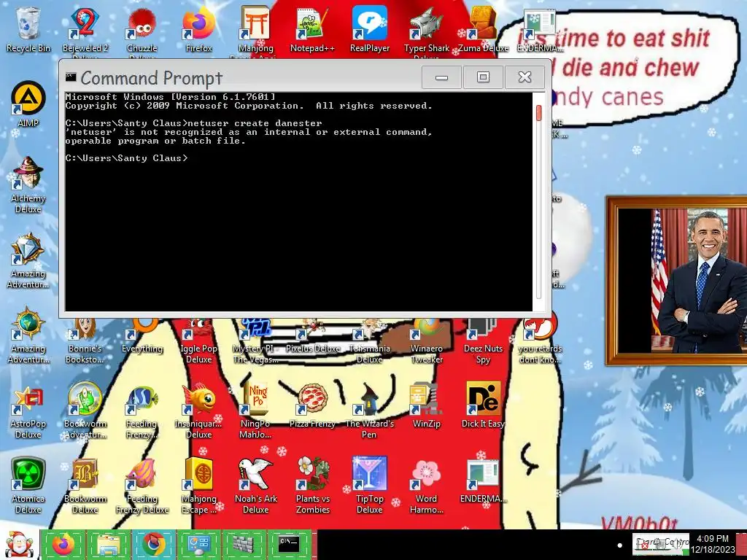747x560 pixels.
Task: Click the brick wall firewall taskbar icon
Action: coord(244,544)
